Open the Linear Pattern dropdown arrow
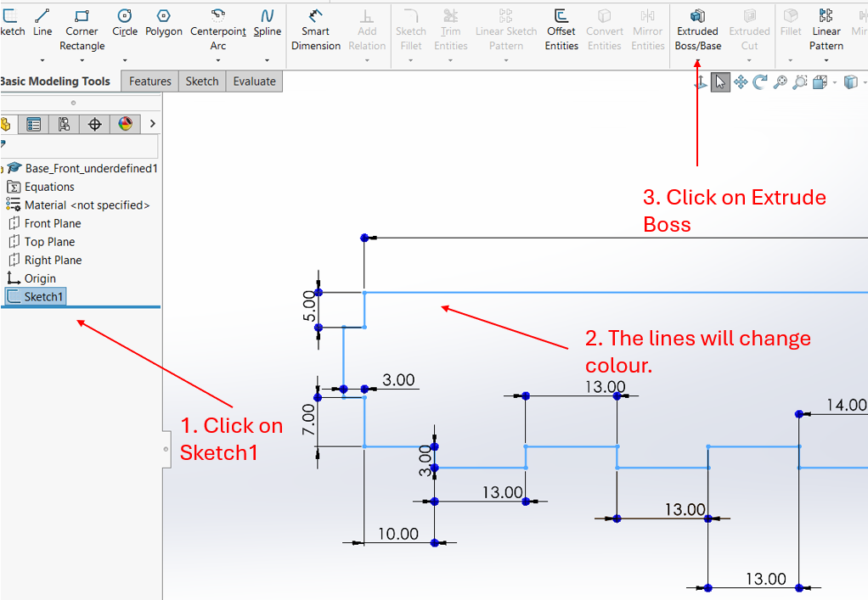Image resolution: width=868 pixels, height=600 pixels. (x=826, y=60)
